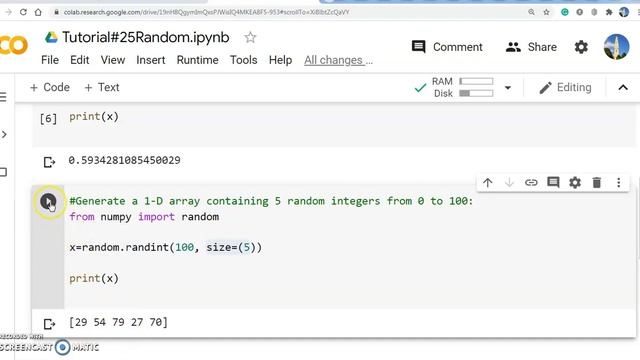The width and height of the screenshot is (640, 360).
Task: Click print(x) in cell 6
Action: click(94, 117)
